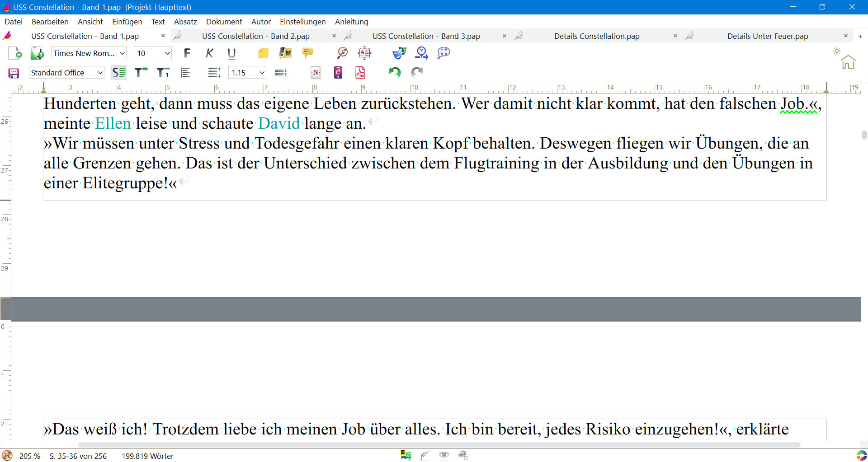868x462 pixels.
Task: Toggle the eye visibility icon in status bar
Action: 444,455
